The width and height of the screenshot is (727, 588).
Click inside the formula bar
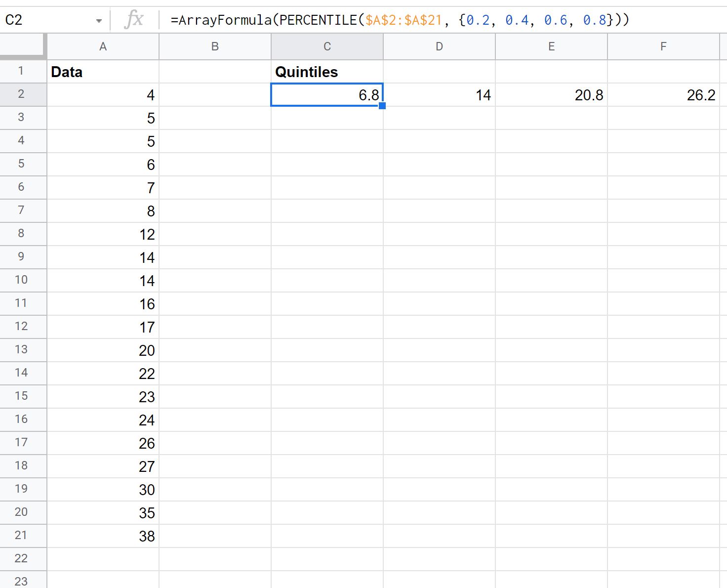[346, 20]
